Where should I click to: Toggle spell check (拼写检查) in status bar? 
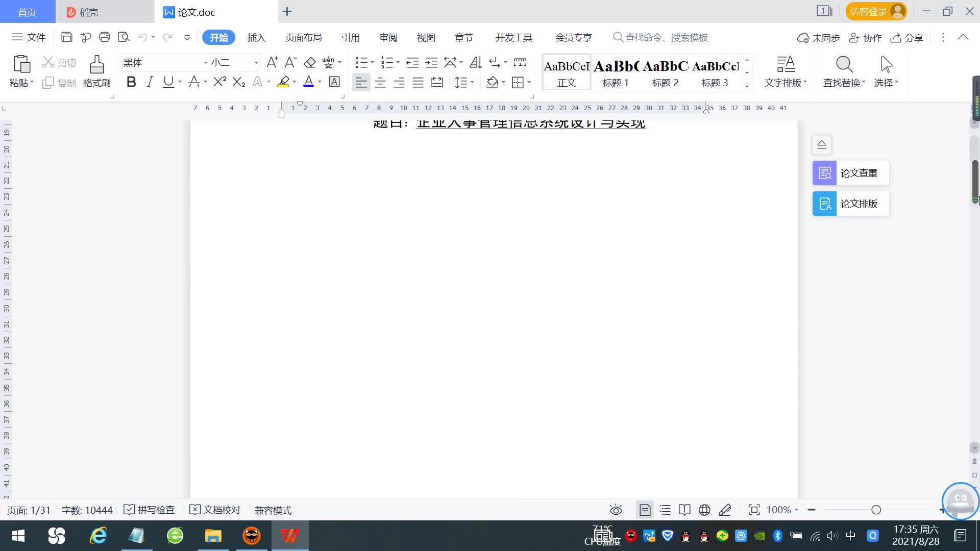tap(150, 510)
